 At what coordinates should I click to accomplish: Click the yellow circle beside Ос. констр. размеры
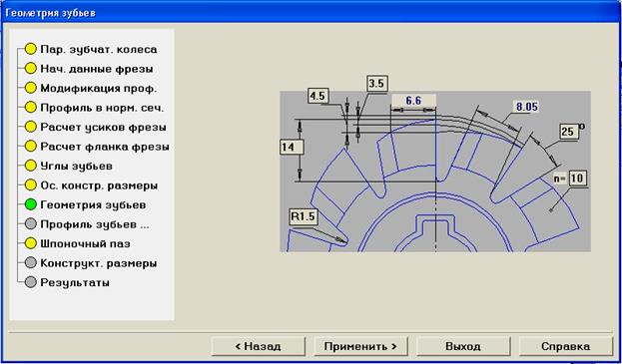pyautogui.click(x=31, y=184)
